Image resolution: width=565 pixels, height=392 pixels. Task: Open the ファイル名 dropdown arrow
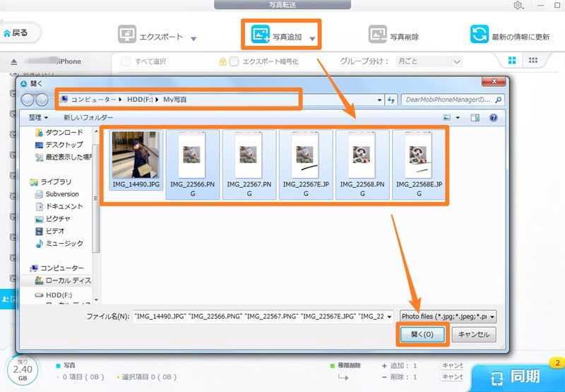pos(389,316)
